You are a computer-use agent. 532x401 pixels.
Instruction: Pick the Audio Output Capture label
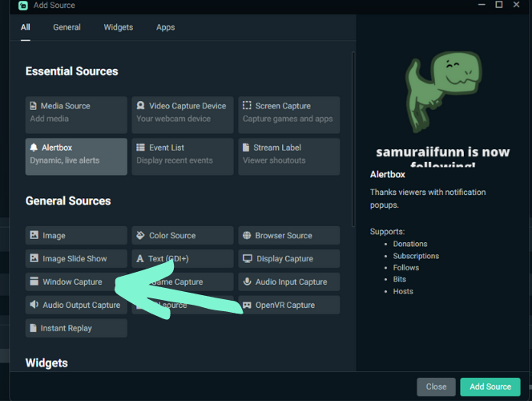82,305
